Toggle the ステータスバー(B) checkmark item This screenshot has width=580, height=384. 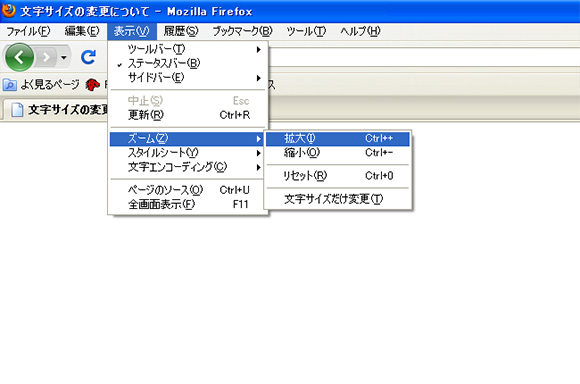coord(188,64)
